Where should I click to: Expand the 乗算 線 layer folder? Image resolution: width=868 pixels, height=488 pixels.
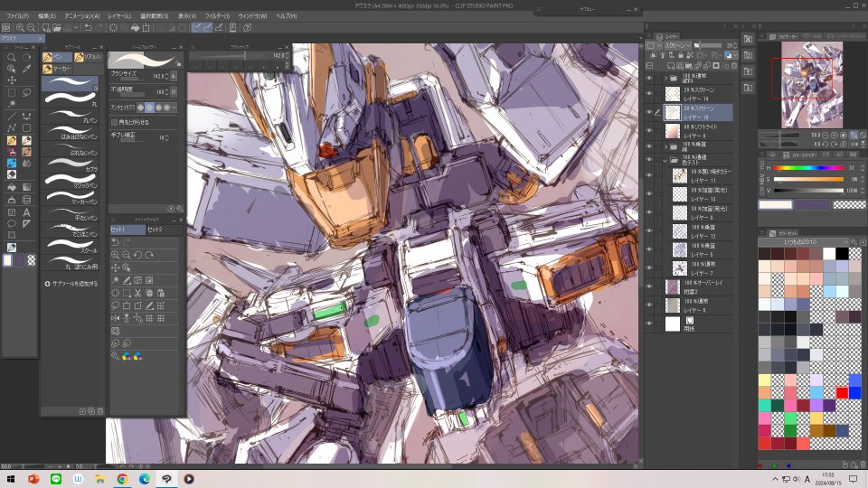(666, 146)
